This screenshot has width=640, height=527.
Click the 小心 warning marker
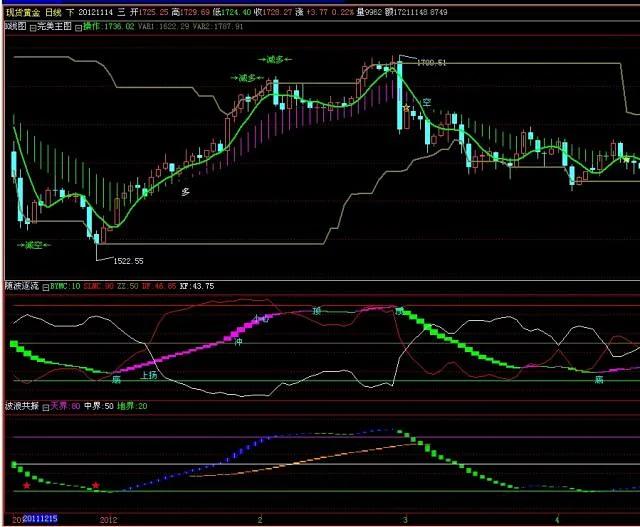click(x=260, y=319)
